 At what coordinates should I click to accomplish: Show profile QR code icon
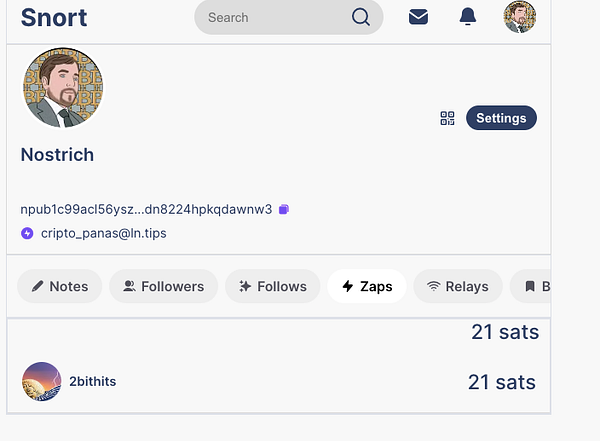[447, 118]
